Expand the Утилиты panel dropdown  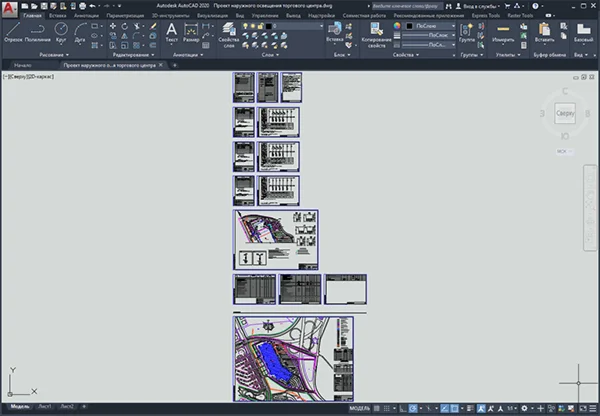508,55
